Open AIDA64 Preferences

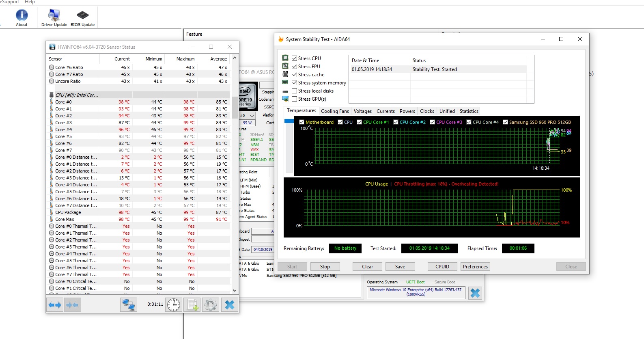(x=475, y=267)
